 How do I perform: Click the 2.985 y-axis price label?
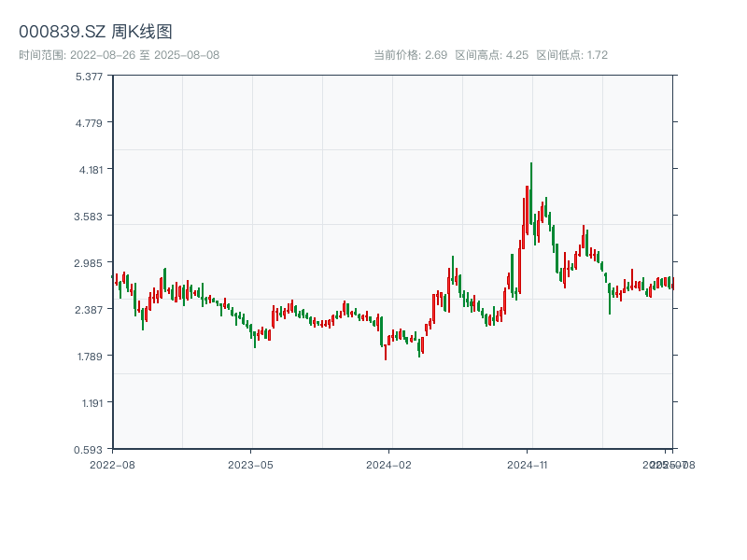[x=90, y=262]
